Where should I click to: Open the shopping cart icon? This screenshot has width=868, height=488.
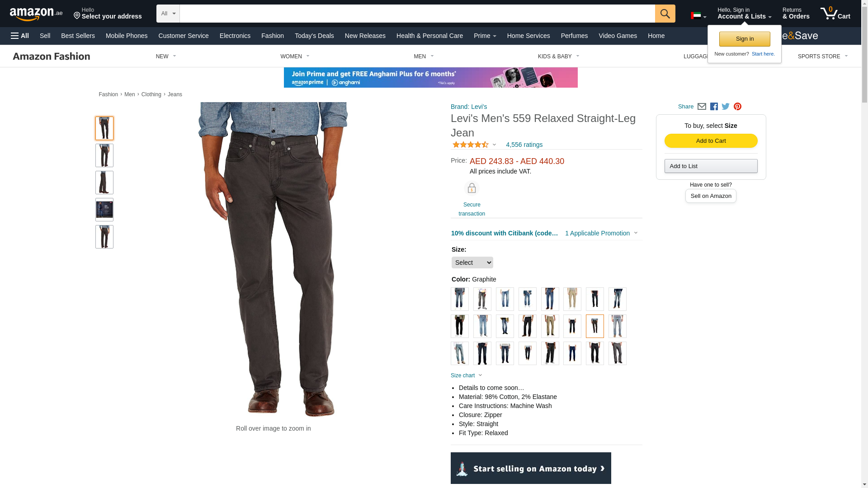(835, 14)
